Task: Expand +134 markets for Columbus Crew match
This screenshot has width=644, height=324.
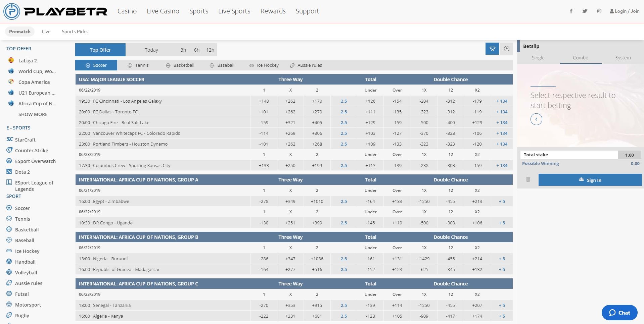Action: pos(502,165)
